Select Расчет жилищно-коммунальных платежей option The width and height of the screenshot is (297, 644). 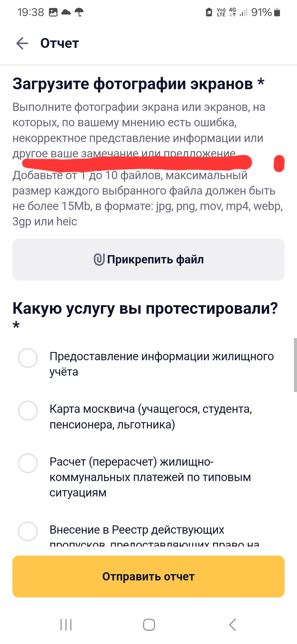148,477
